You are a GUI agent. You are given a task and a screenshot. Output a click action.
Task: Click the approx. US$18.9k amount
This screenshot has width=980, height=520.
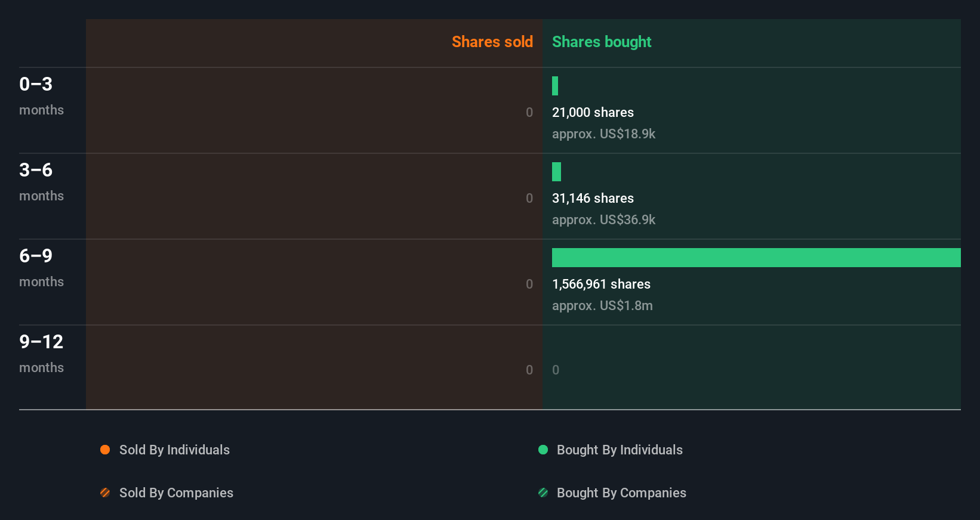tap(603, 134)
